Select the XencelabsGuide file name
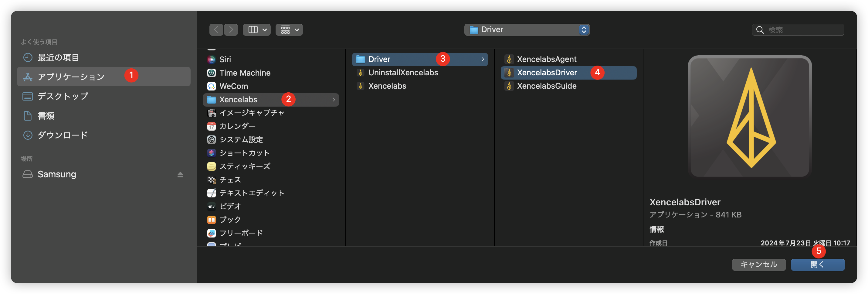 coord(547,86)
